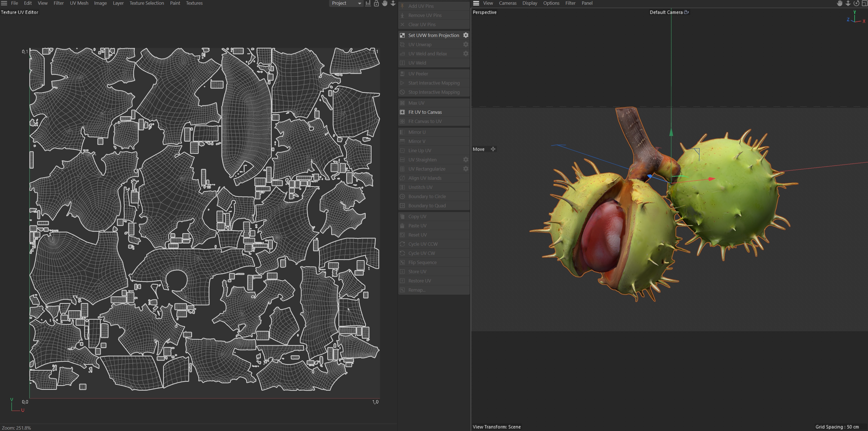Image resolution: width=868 pixels, height=431 pixels.
Task: Open the Texture Selection menu
Action: [147, 3]
